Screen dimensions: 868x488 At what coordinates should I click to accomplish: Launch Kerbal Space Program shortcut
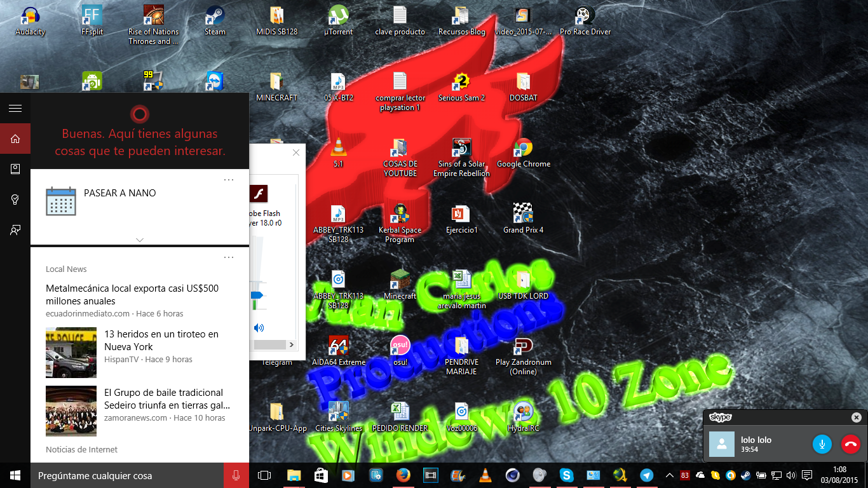pyautogui.click(x=400, y=224)
